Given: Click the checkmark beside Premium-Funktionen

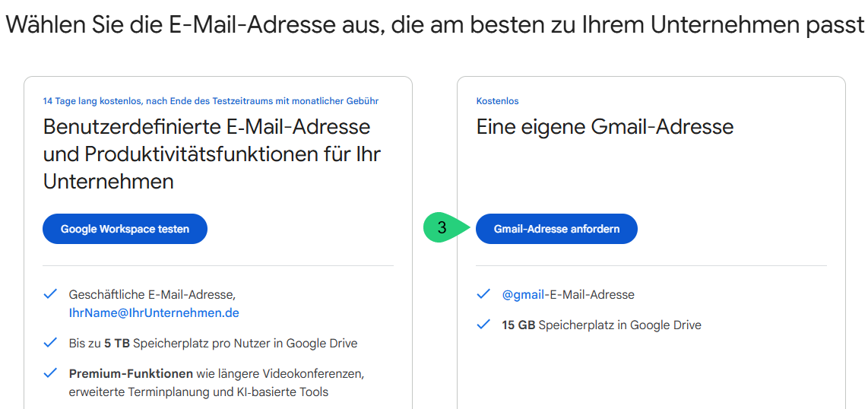Looking at the screenshot, I should coord(50,373).
